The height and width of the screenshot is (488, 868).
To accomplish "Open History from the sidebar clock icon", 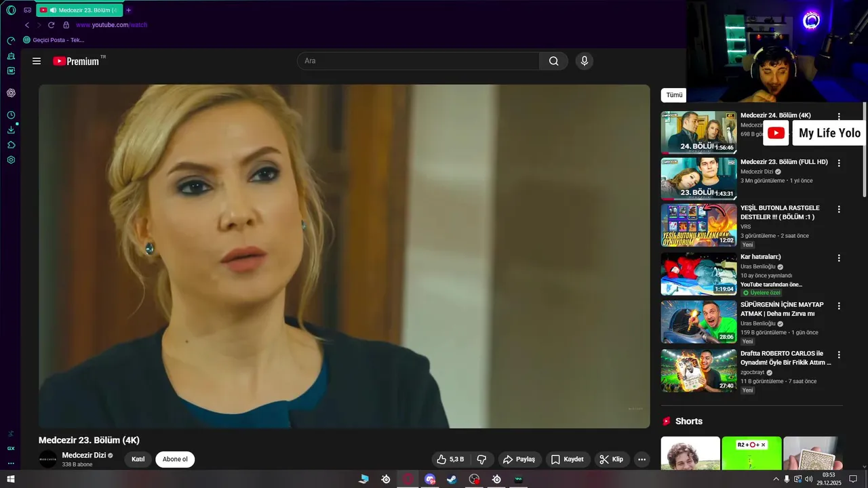I will (11, 115).
